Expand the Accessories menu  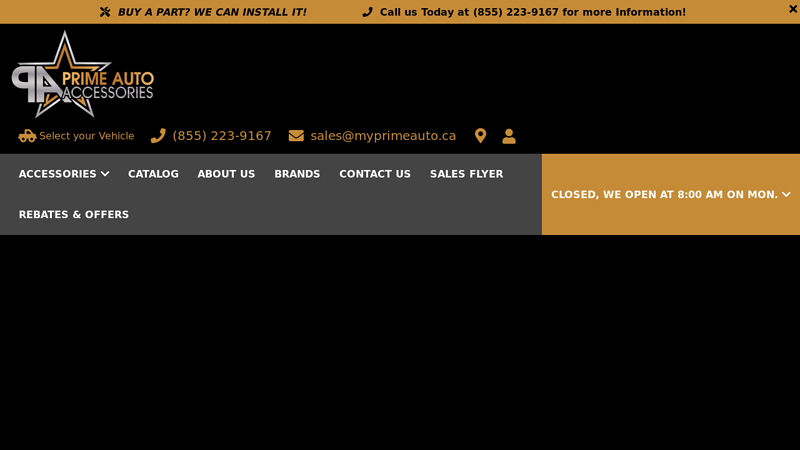(x=64, y=174)
